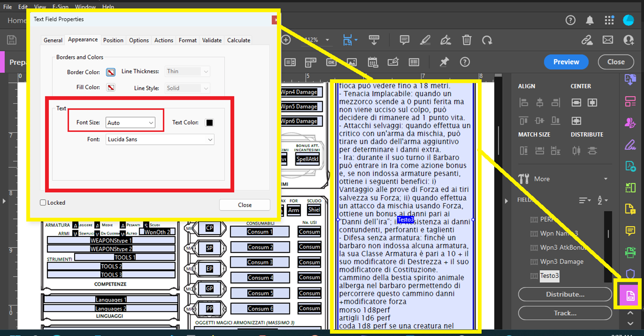Click the barcode field icon
Screen dimensions: 644x336
coord(414,62)
